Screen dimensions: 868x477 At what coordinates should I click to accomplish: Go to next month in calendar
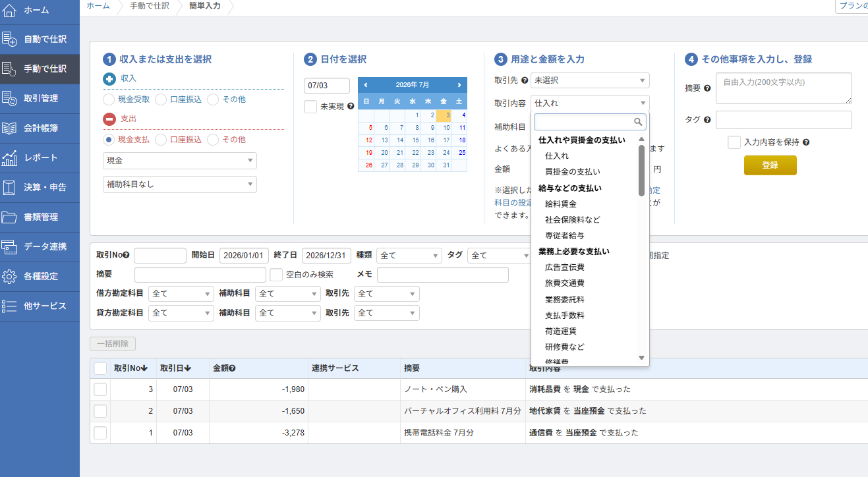click(459, 85)
